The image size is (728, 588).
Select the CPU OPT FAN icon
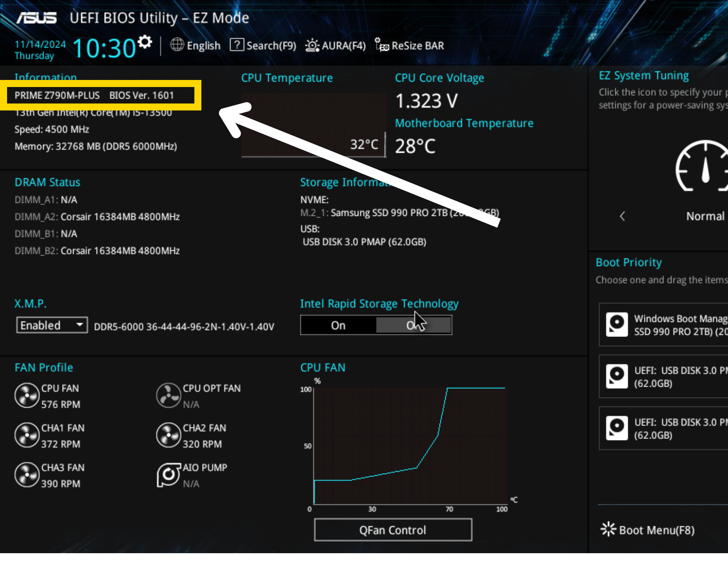(168, 396)
